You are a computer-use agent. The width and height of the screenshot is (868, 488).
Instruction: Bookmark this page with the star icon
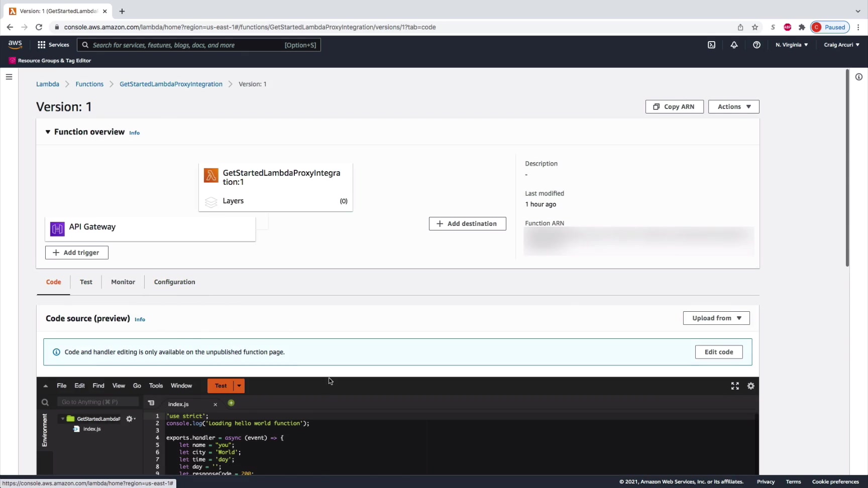coord(755,27)
